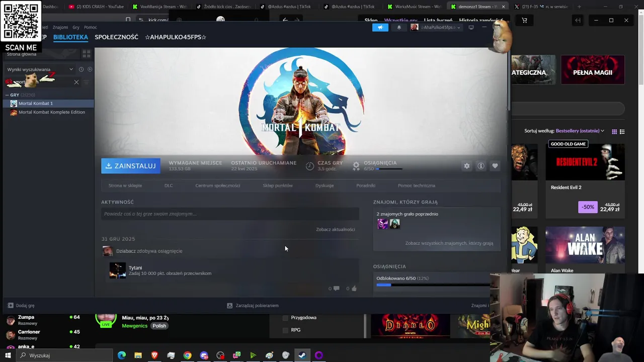Open the DLC link
The height and width of the screenshot is (362, 644).
pos(169,186)
